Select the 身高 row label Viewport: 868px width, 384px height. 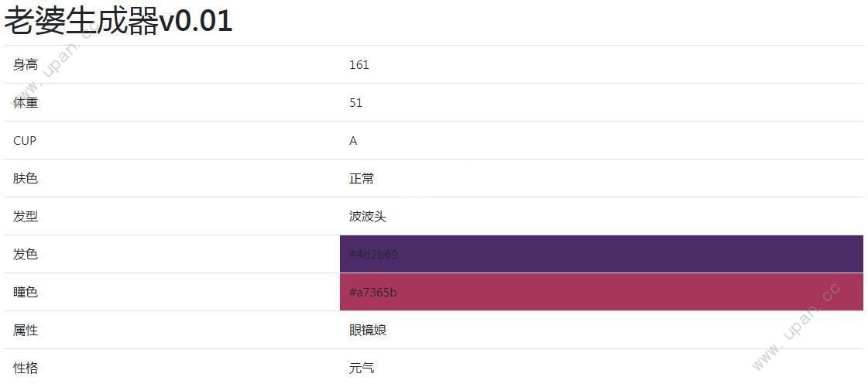coord(26,65)
